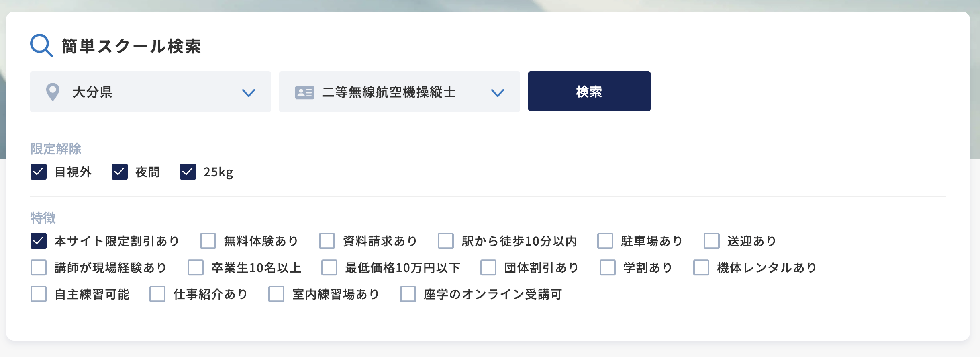Select the 駐車場あり checkbox

(605, 241)
